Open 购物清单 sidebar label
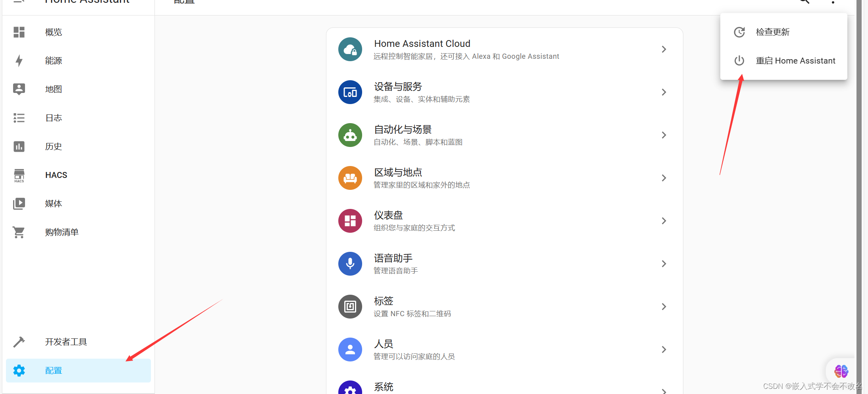The height and width of the screenshot is (394, 868). pos(62,232)
